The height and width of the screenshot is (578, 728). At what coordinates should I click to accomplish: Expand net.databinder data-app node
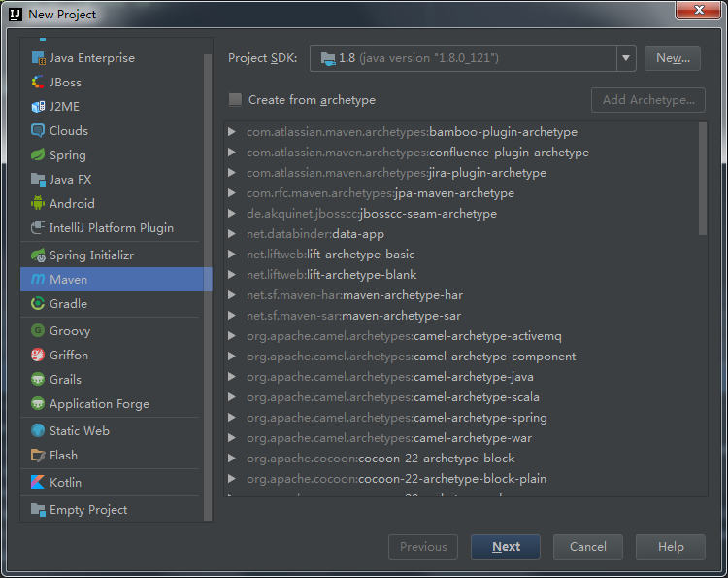tap(232, 234)
